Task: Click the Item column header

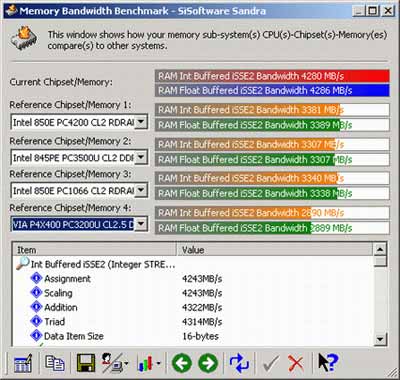Action: click(95, 249)
